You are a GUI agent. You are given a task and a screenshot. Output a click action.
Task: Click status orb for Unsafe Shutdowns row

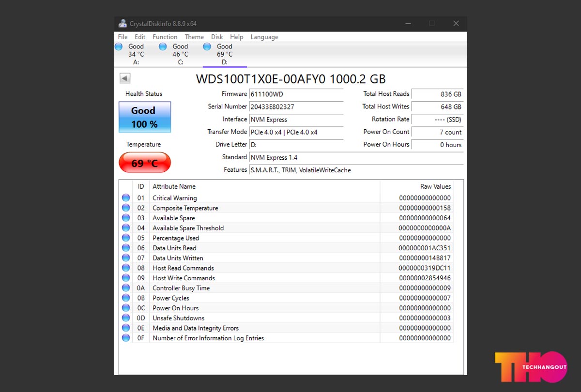(126, 318)
